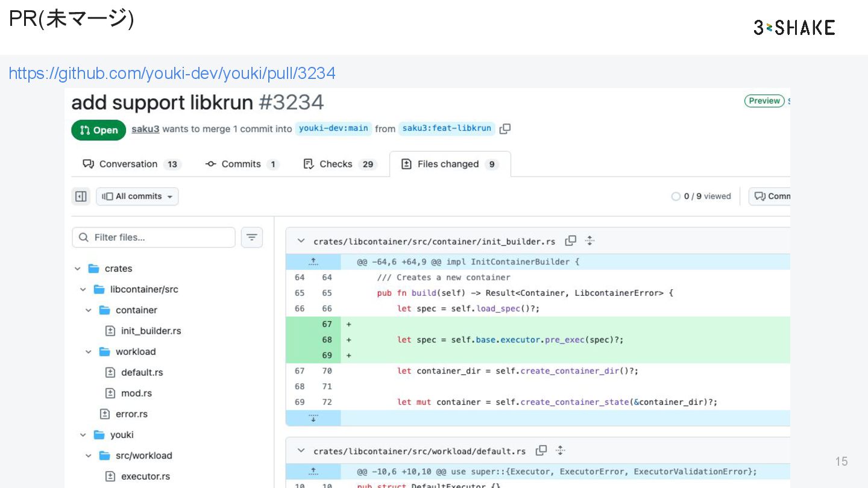Viewport: 868px width, 488px height.
Task: Open the All commits dropdown
Action: [137, 196]
